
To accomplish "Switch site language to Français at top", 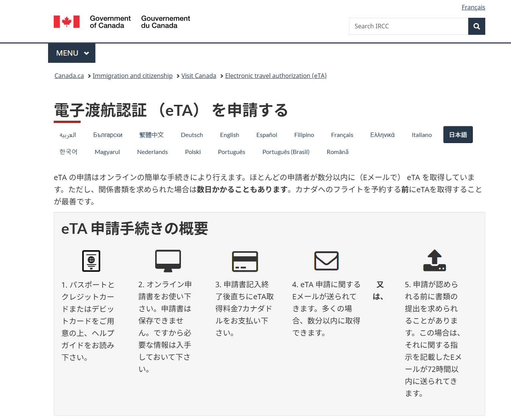I will [473, 7].
